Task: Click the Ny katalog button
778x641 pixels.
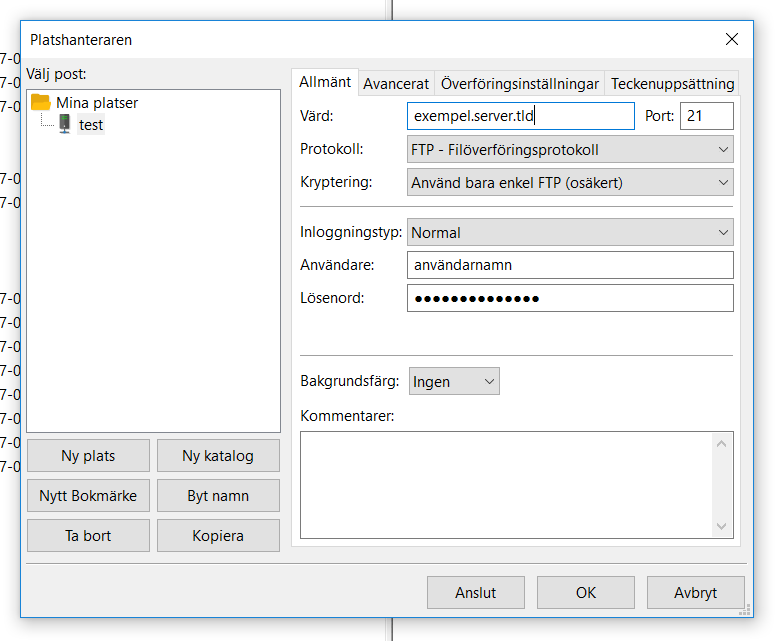Action: [x=218, y=455]
